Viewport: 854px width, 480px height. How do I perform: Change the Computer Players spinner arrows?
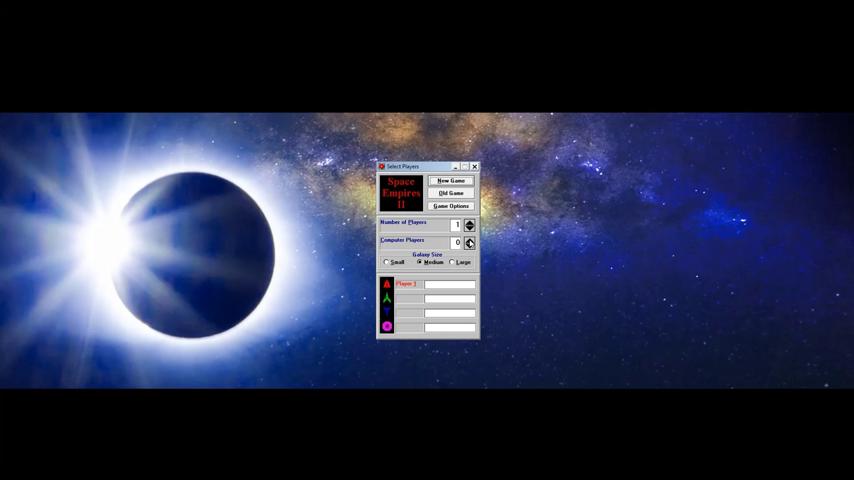470,243
